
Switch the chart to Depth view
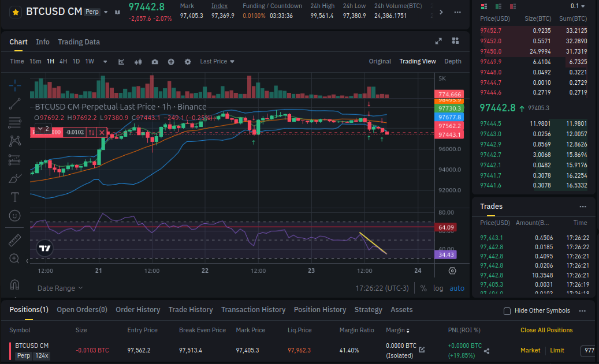click(x=453, y=61)
